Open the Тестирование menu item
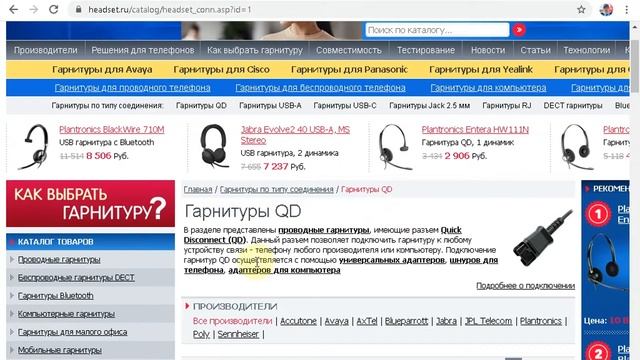Image resolution: width=640 pixels, height=360 pixels. [x=426, y=50]
